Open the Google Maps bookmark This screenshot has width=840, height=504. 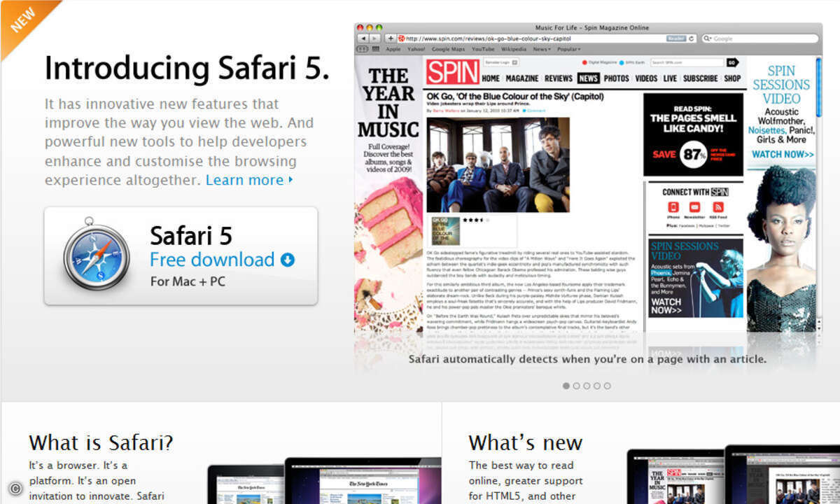click(448, 49)
